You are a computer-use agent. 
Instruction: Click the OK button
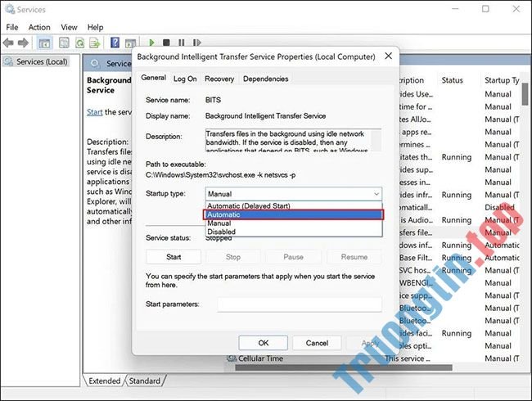(x=264, y=343)
